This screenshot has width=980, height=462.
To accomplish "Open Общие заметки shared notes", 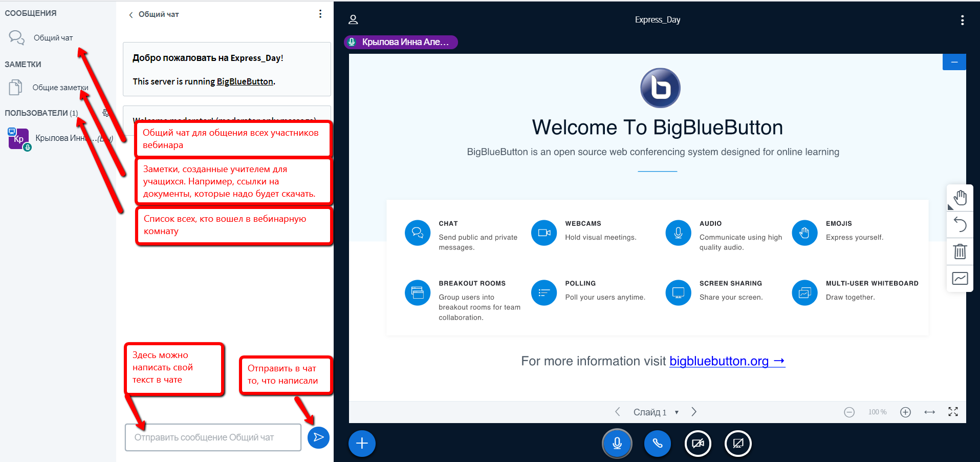I will click(49, 88).
